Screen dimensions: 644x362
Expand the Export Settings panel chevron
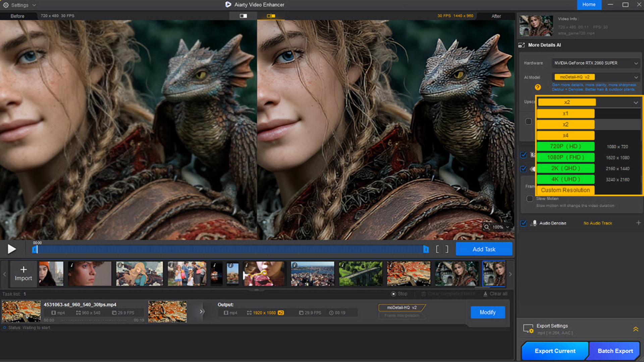(x=635, y=329)
